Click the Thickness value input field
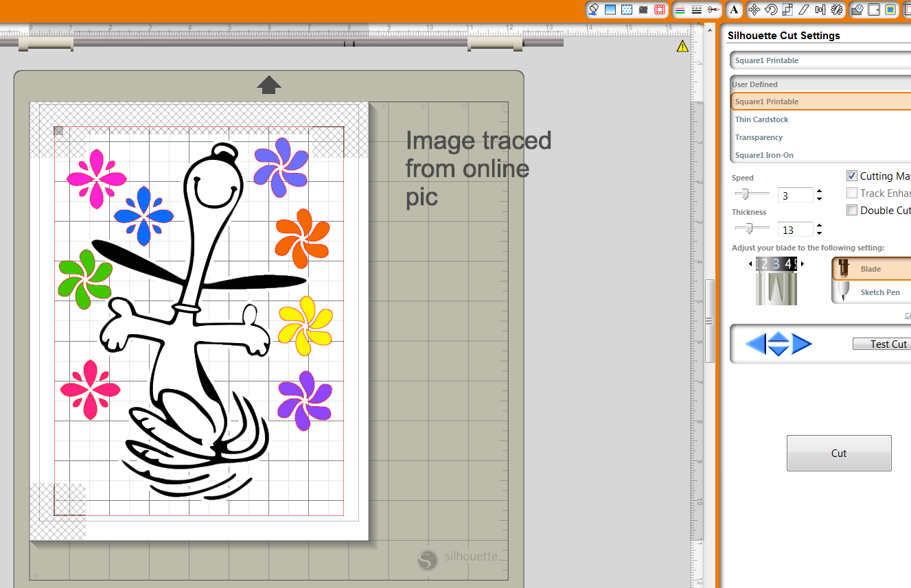The height and width of the screenshot is (588, 911). click(795, 230)
